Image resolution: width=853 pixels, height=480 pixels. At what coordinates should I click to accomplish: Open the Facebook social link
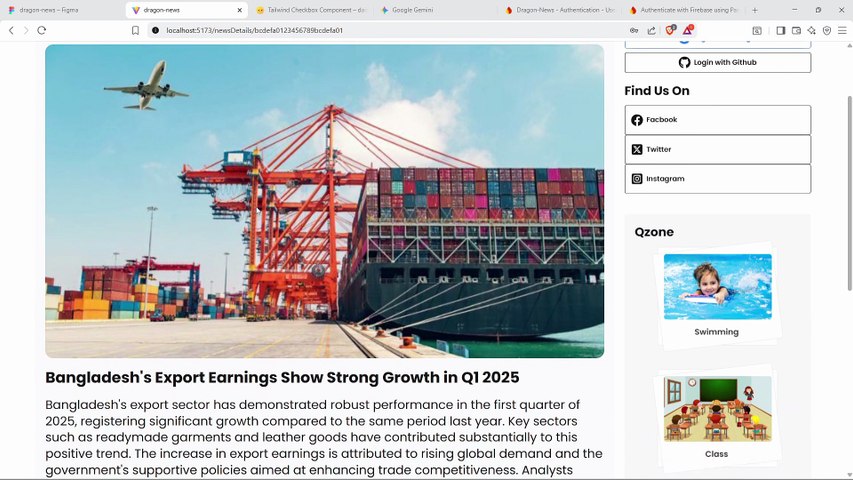tap(718, 120)
